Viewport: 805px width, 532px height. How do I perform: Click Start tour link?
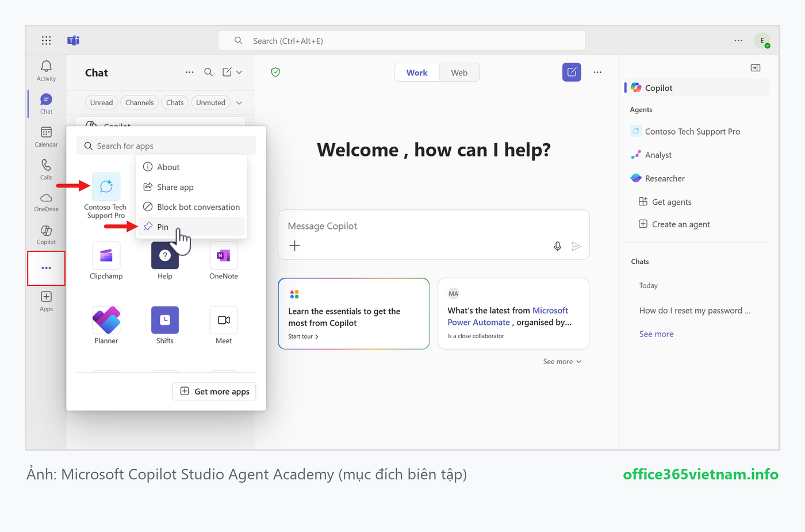click(303, 336)
